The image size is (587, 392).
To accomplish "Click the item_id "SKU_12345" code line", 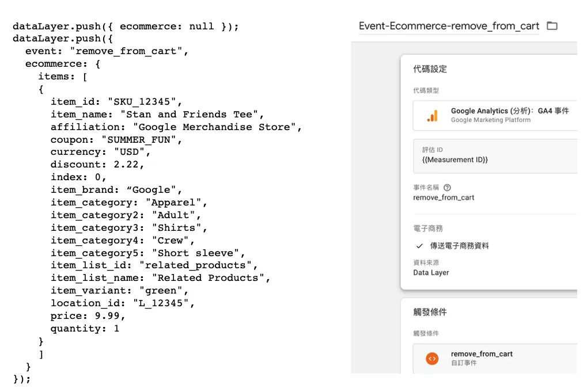I will 116,102.
